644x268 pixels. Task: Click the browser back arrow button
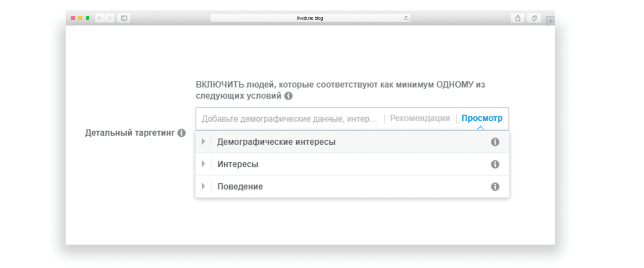point(99,18)
